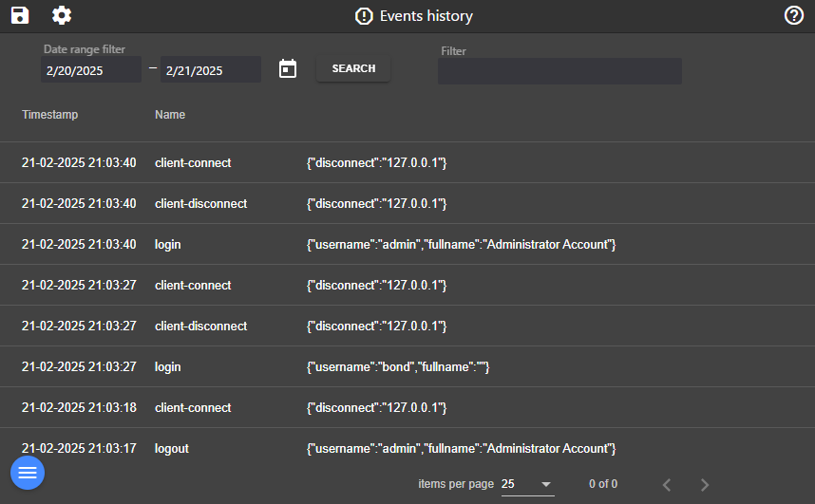Screen dimensions: 815x504
Task: Open the blue hamburger menu button
Action: pos(28,472)
